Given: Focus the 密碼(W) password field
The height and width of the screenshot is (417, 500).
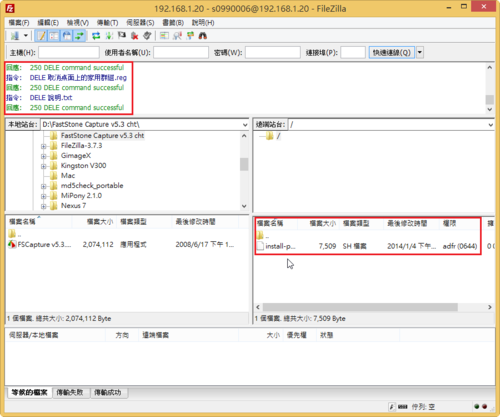Looking at the screenshot, I should [x=273, y=52].
